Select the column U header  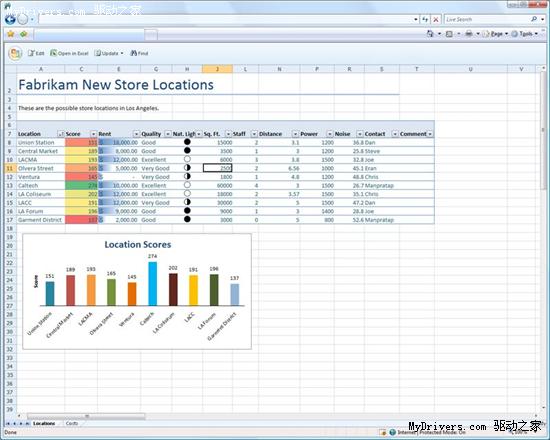[x=470, y=69]
